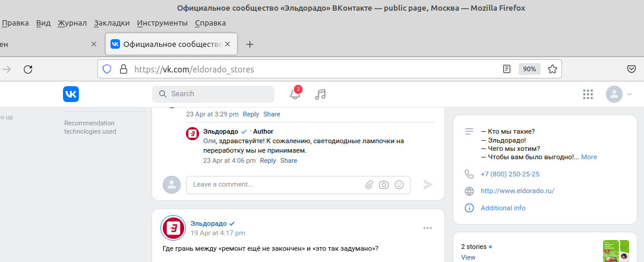Reply to Эльдорадо's 4:06 pm comment
644x262 pixels.
click(268, 160)
